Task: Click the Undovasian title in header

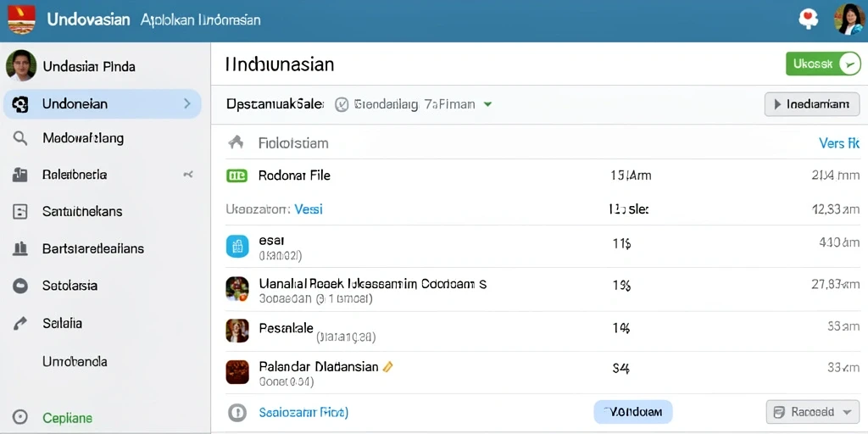Action: [88, 20]
